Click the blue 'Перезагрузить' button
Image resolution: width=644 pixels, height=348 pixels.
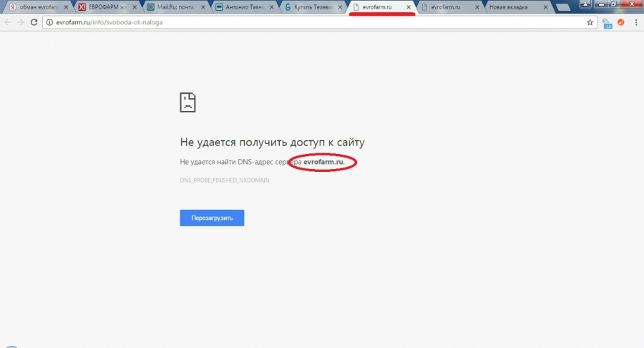(x=212, y=218)
